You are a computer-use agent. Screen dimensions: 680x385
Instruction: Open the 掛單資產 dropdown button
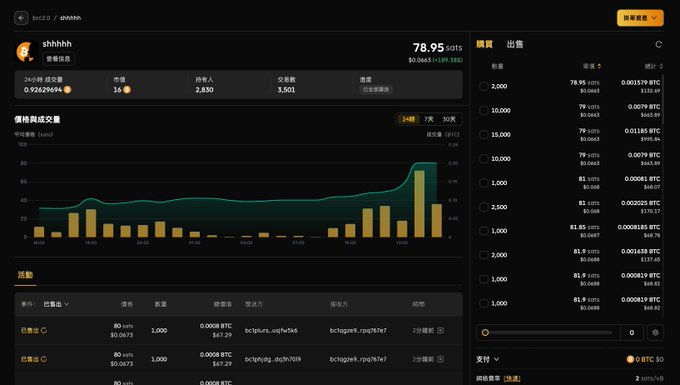[x=640, y=18]
